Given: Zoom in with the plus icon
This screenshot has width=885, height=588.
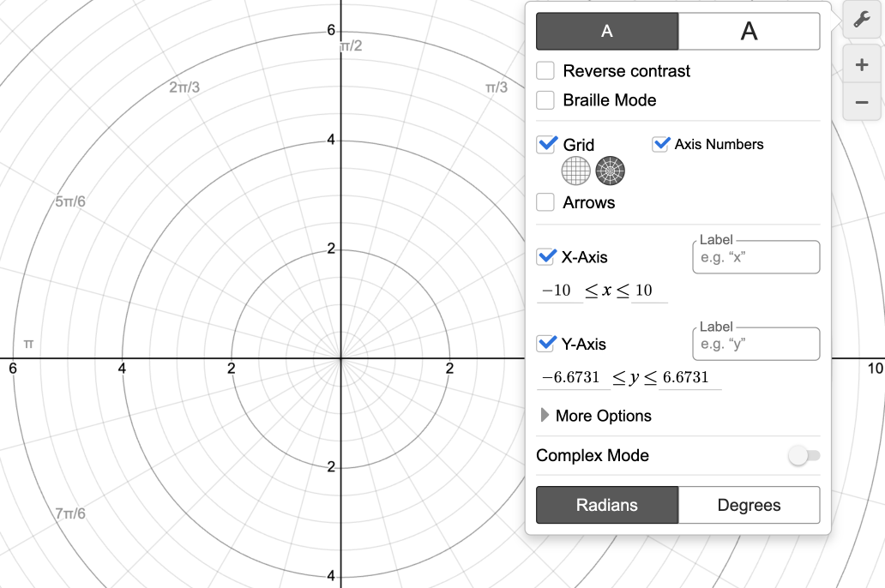Looking at the screenshot, I should tap(862, 65).
